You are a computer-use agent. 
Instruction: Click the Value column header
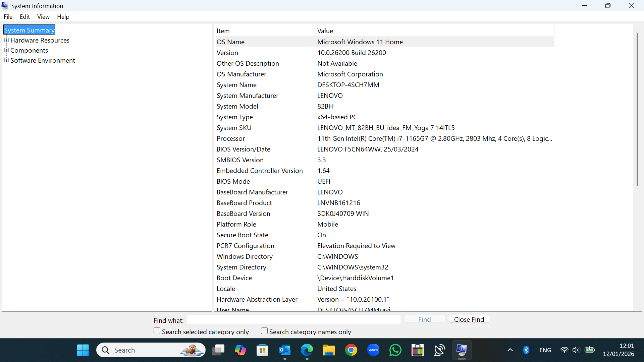click(435, 31)
